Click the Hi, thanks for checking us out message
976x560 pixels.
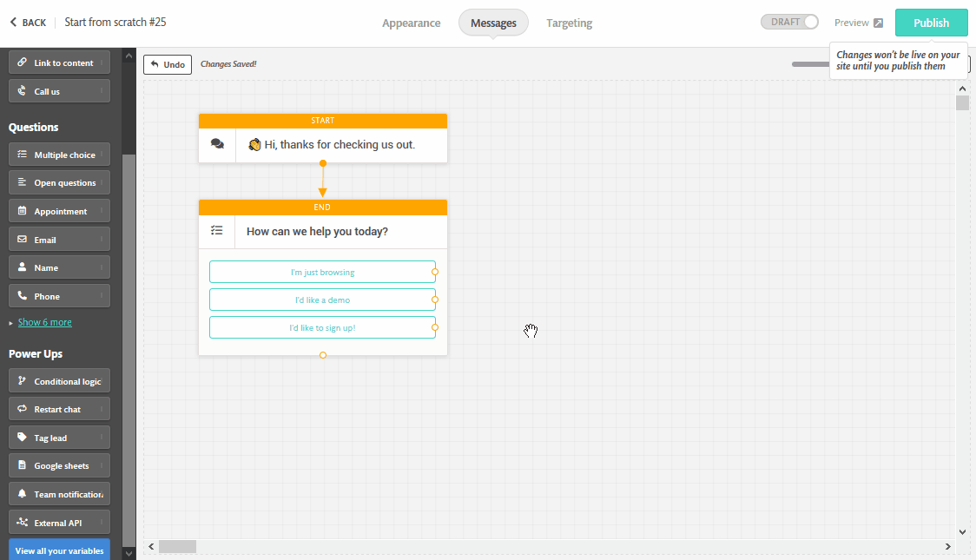pyautogui.click(x=340, y=145)
